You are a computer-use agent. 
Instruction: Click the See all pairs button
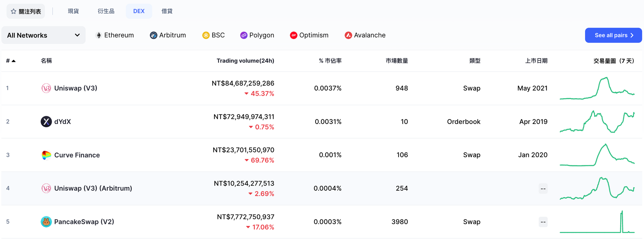point(613,35)
